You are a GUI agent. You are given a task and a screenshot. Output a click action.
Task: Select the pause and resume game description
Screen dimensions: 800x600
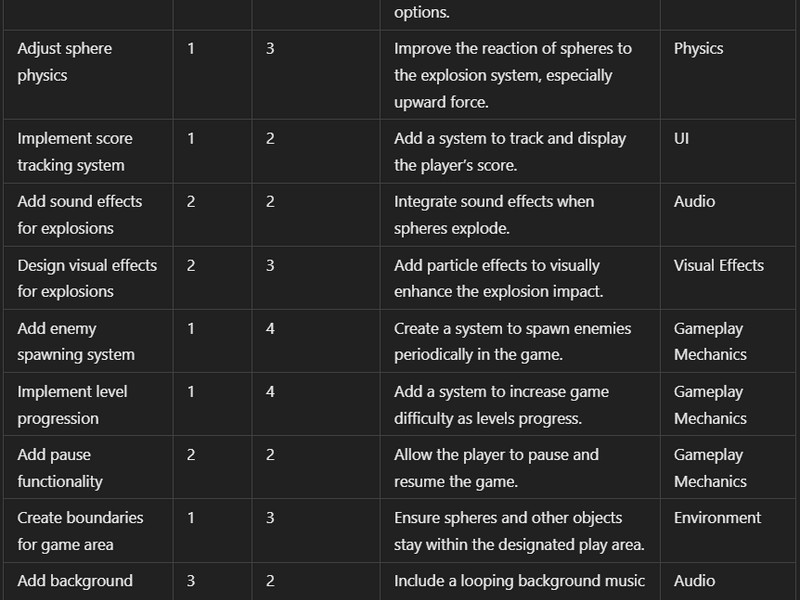[x=496, y=468]
